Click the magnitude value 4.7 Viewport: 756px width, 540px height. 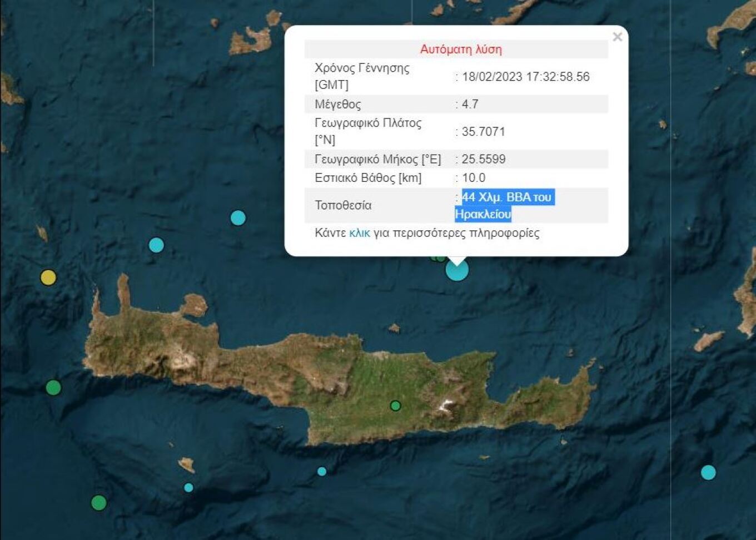[470, 104]
